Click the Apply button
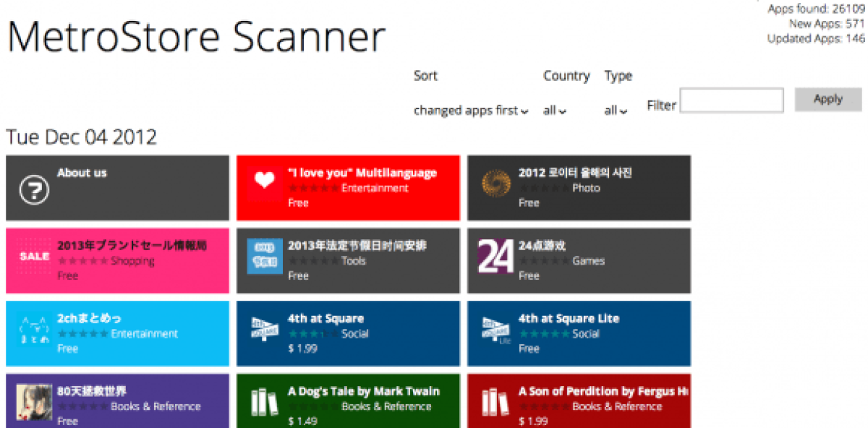This screenshot has width=868, height=428. [x=828, y=100]
